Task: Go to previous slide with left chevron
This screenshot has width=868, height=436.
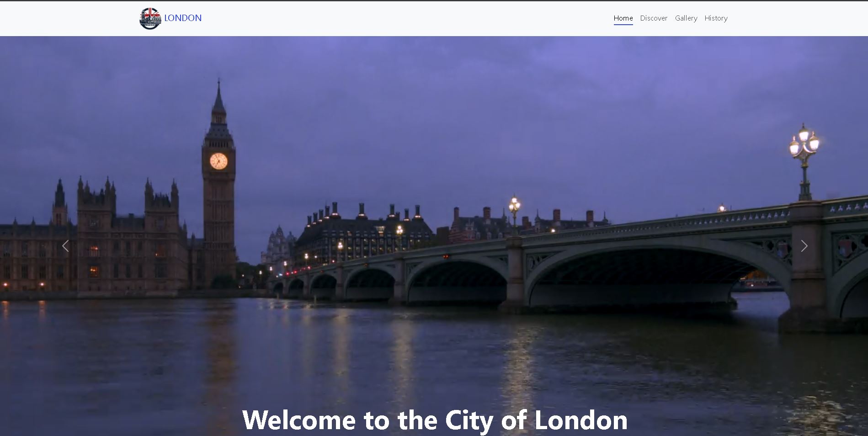Action: coord(65,246)
